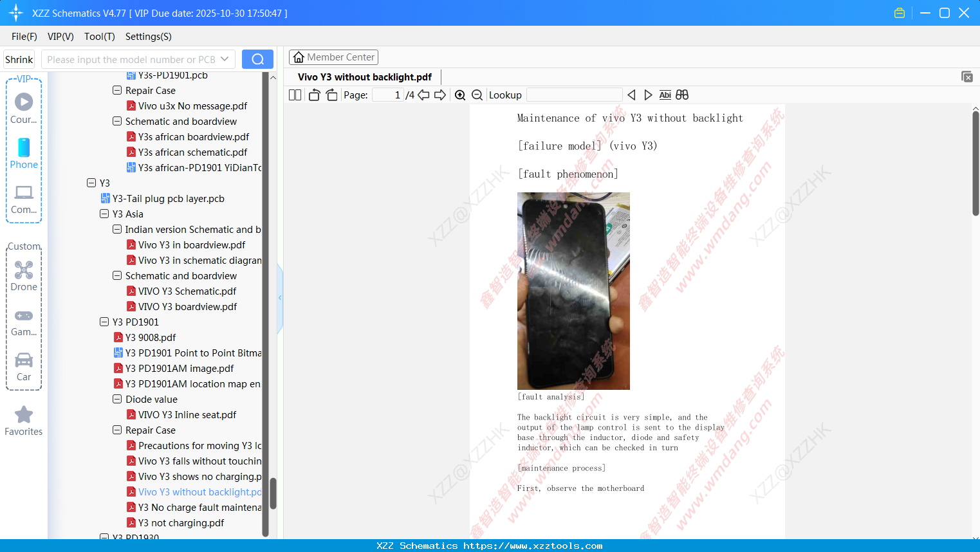
Task: Open Y3 9008.pdf
Action: tap(151, 338)
